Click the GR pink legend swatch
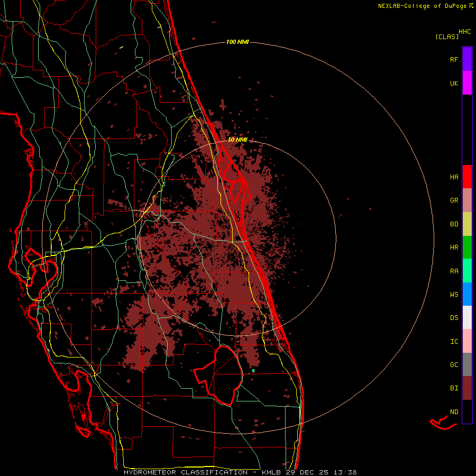 click(x=467, y=200)
